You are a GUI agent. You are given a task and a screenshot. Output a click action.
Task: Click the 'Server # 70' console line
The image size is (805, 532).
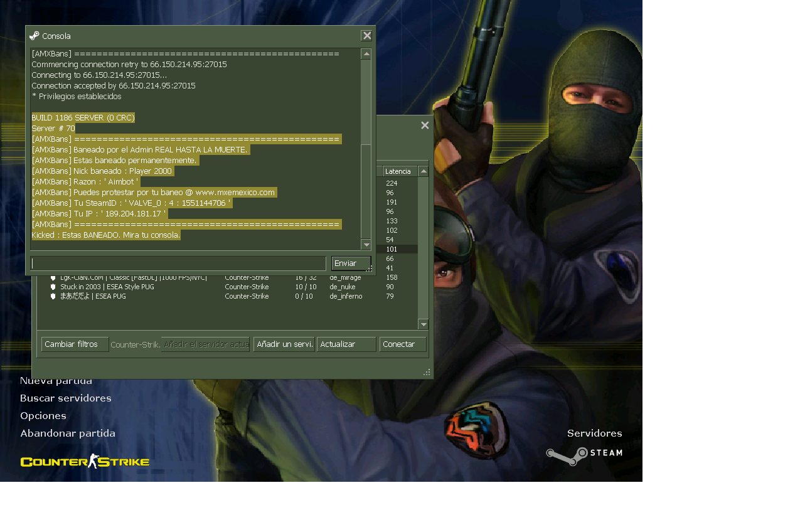point(53,128)
